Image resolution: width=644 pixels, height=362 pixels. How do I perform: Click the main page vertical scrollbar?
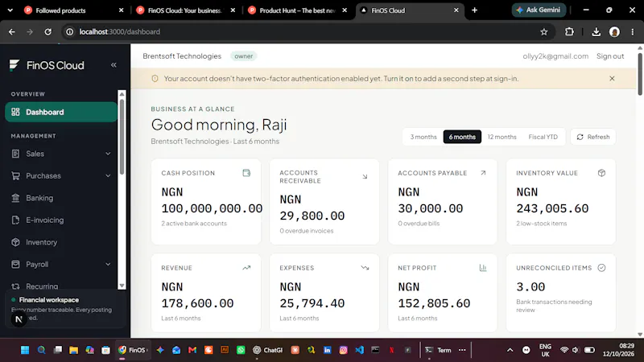pyautogui.click(x=640, y=74)
